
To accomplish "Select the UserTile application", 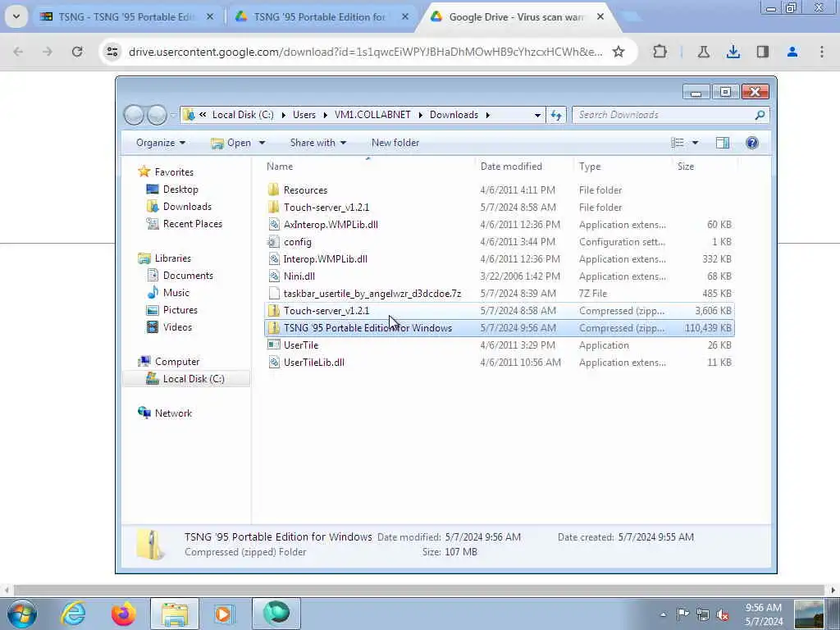I will tap(500, 345).
